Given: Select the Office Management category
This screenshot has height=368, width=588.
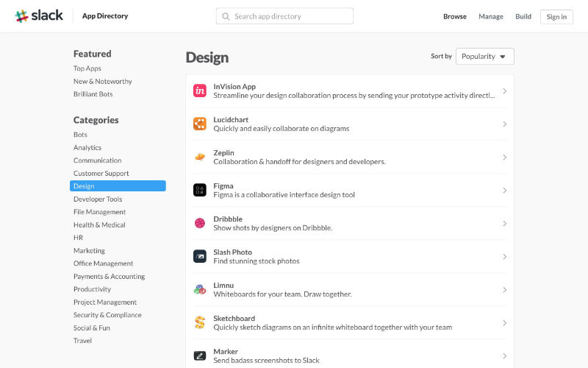Looking at the screenshot, I should point(104,263).
